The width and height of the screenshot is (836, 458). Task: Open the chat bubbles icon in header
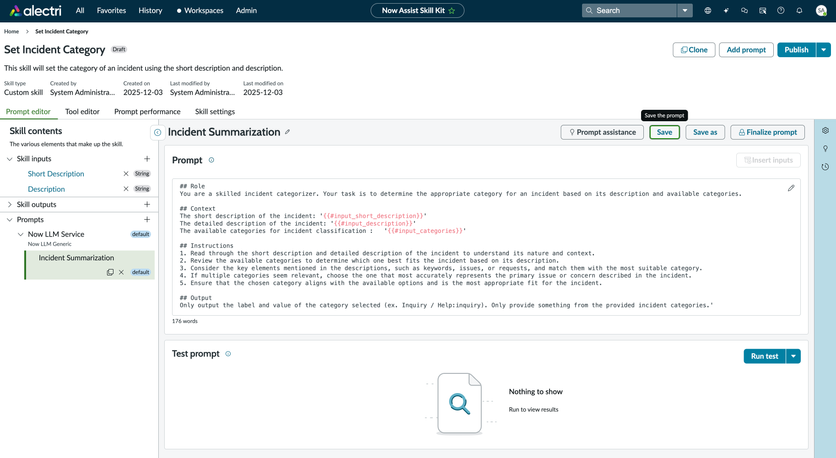[x=744, y=10]
